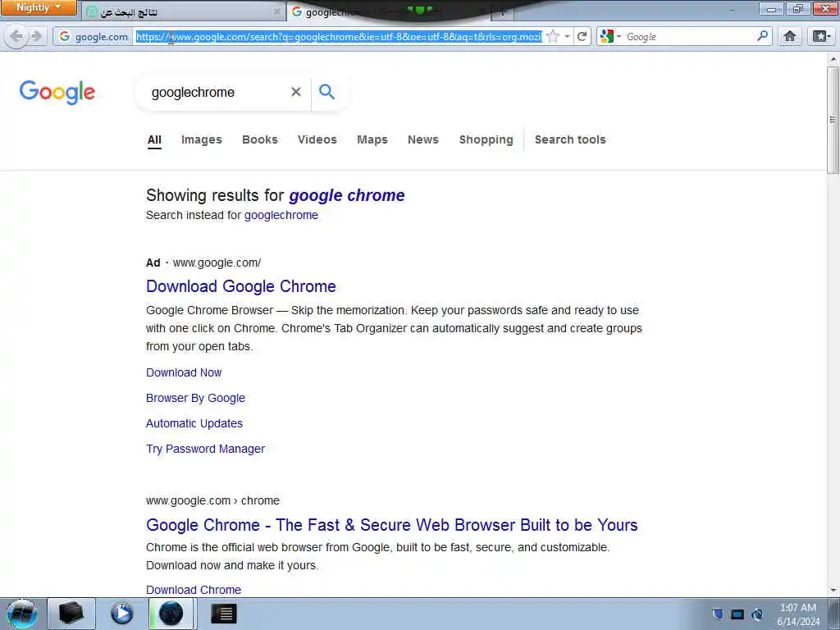Viewport: 840px width, 630px height.
Task: Switch to the Images results tab
Action: [x=202, y=139]
